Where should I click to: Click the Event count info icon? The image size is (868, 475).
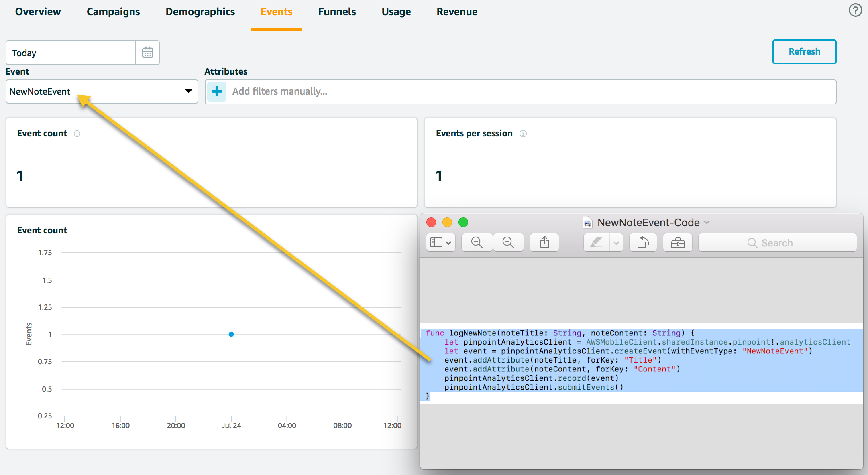pos(77,134)
